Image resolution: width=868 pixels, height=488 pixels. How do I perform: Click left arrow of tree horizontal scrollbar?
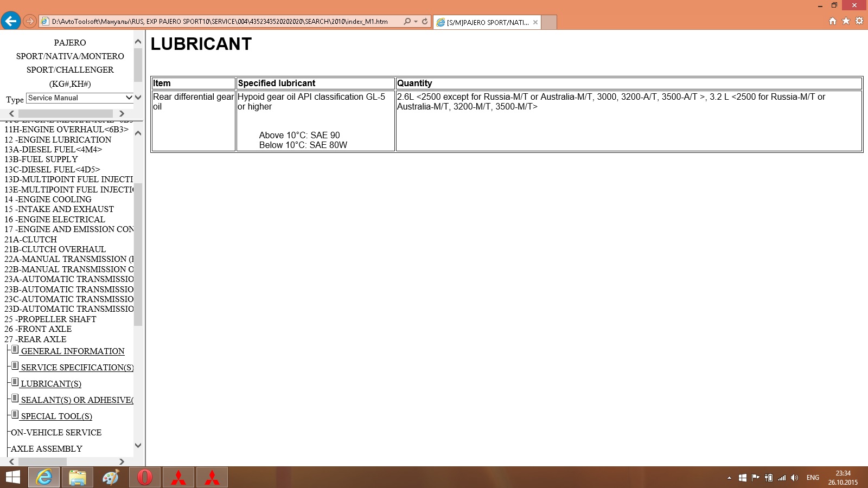point(12,462)
